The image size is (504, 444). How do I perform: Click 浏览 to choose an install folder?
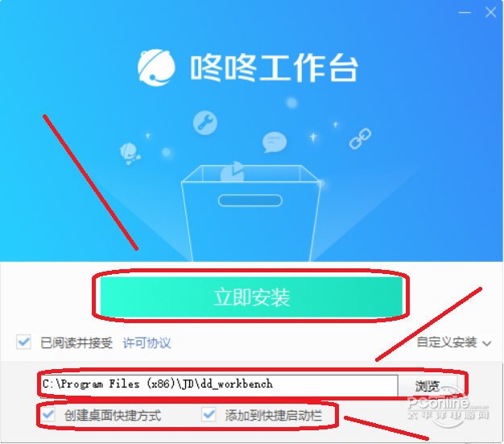[428, 386]
